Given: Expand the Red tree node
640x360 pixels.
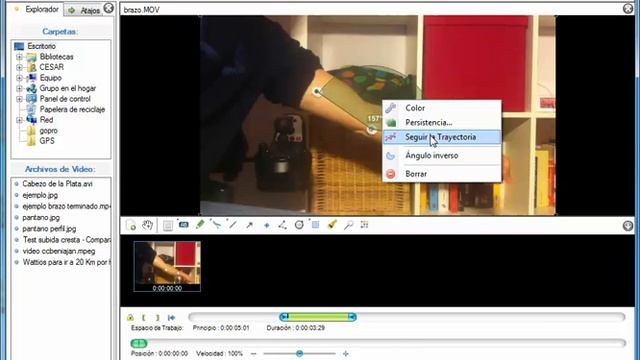Looking at the screenshot, I should [19, 120].
